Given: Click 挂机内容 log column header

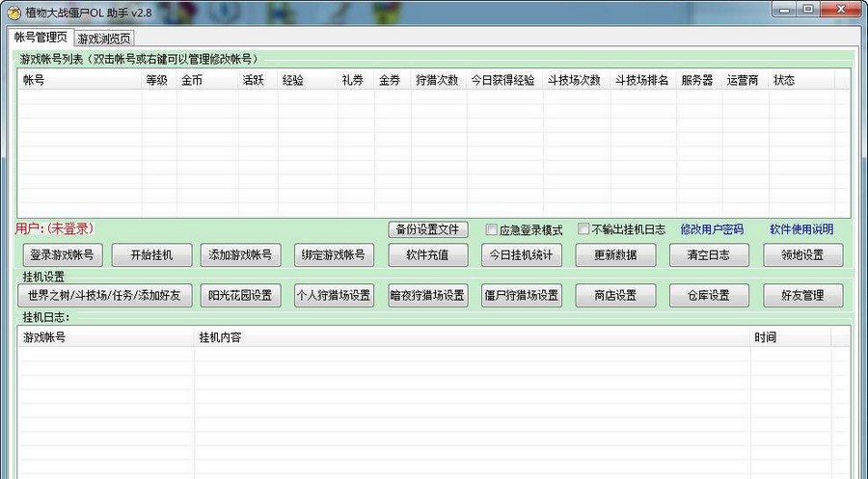Looking at the screenshot, I should (473, 337).
